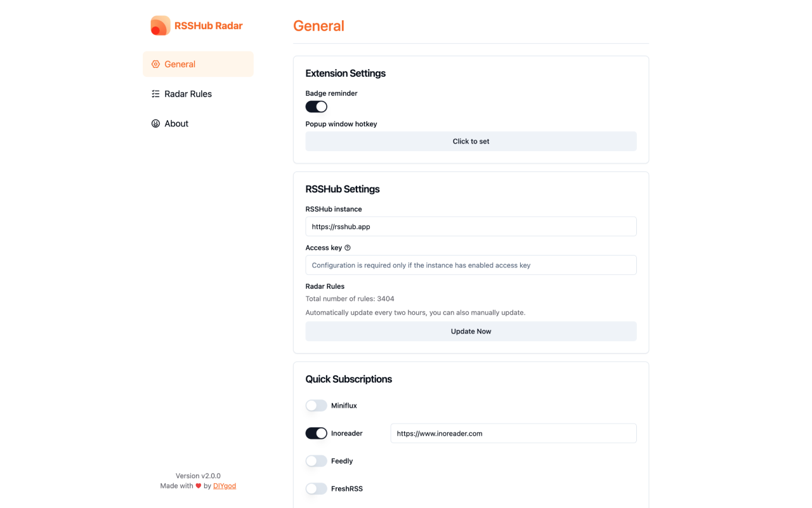Click the Access key help question icon

348,248
